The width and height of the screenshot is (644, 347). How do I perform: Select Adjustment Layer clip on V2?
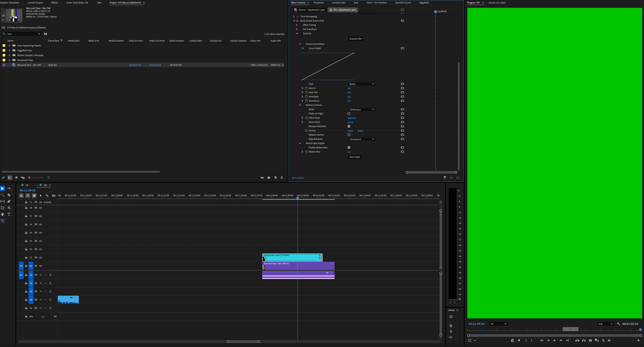click(x=292, y=258)
